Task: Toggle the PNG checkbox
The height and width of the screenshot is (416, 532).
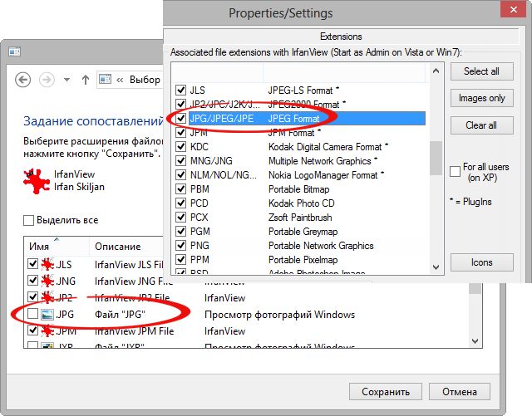Action: point(181,245)
